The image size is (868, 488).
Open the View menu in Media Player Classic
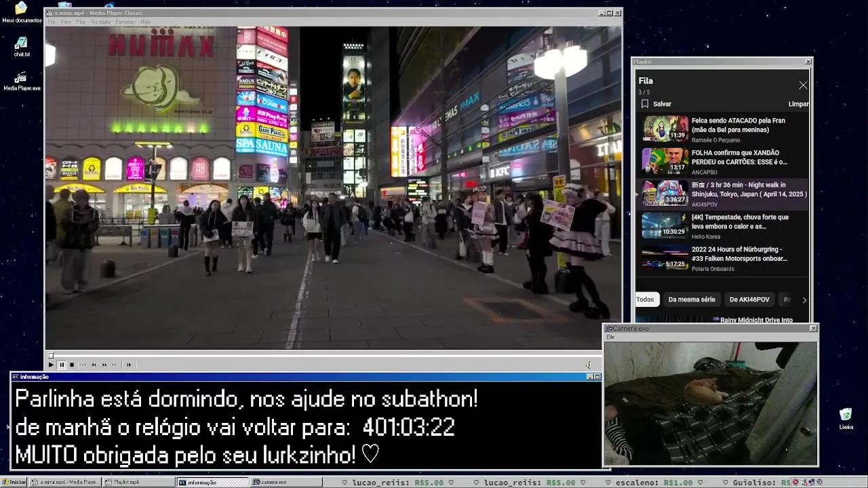click(66, 22)
